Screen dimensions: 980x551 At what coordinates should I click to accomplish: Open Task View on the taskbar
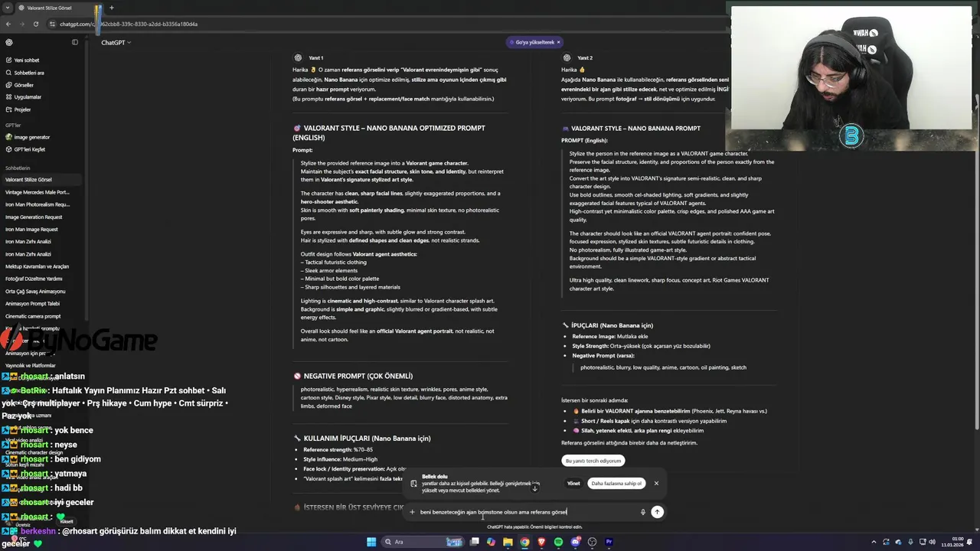click(x=475, y=542)
